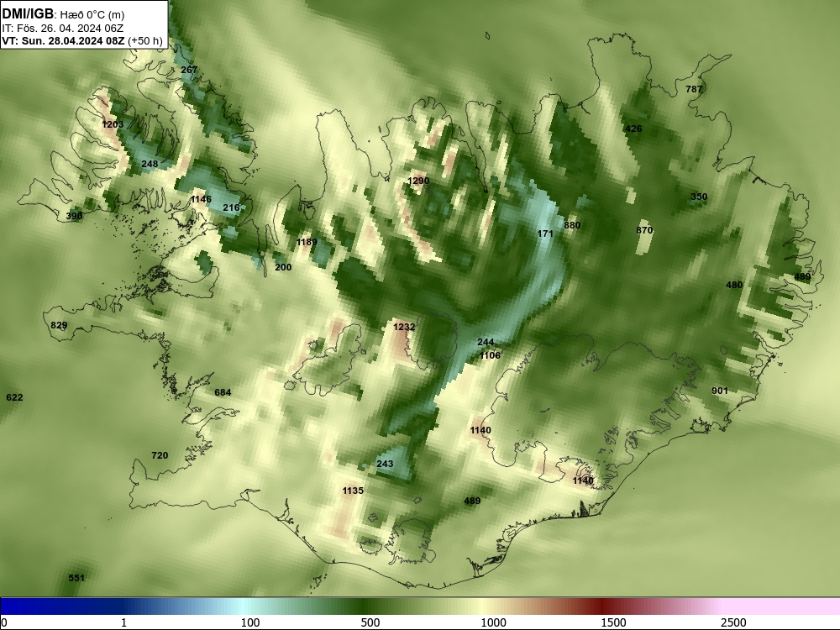
Task: Click the map value 829
Action: point(59,325)
